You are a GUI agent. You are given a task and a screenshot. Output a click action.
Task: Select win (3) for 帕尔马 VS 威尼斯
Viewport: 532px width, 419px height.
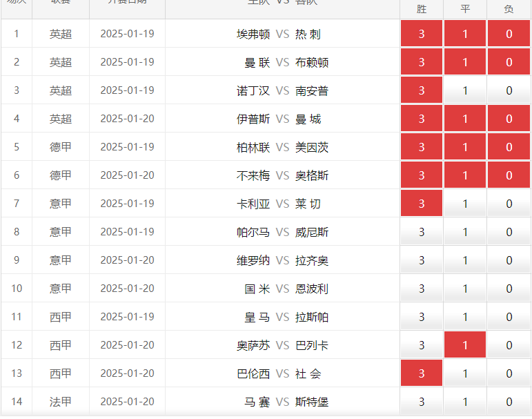(422, 232)
